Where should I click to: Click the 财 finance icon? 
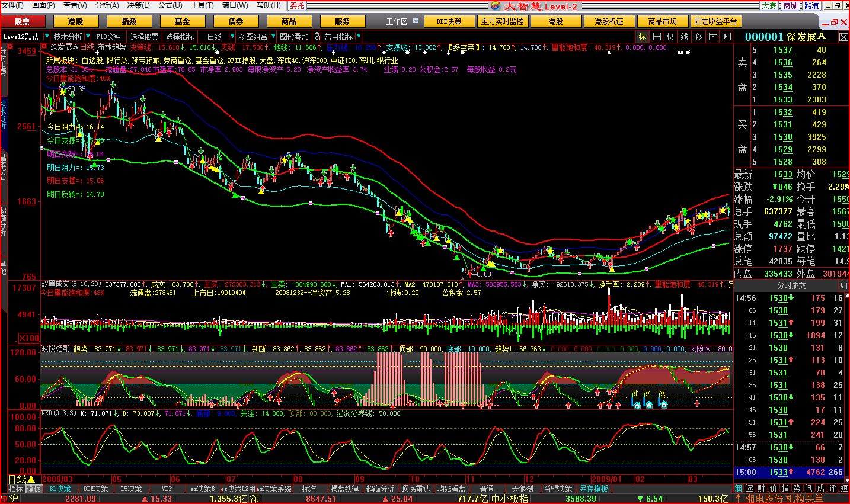762,489
